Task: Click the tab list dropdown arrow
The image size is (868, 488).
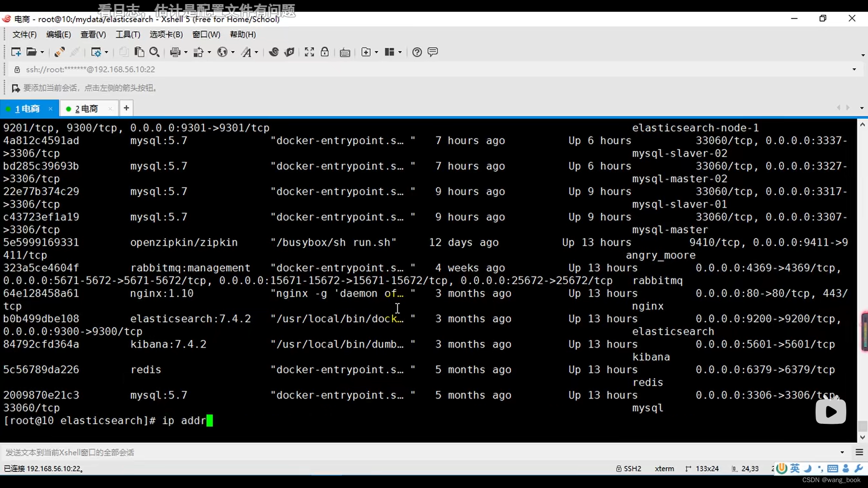Action: pos(862,108)
